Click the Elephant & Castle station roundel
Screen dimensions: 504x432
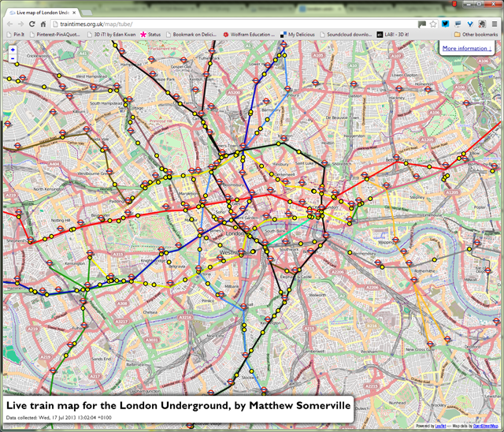click(295, 270)
